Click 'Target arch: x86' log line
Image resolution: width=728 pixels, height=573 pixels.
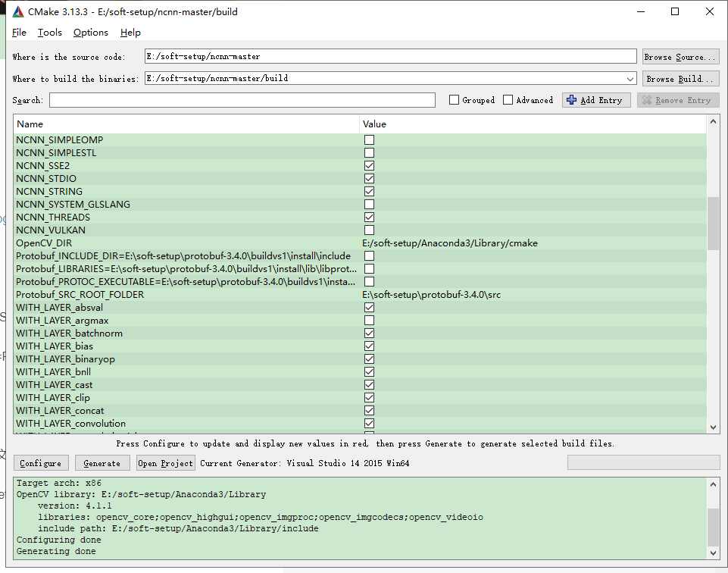pos(59,483)
